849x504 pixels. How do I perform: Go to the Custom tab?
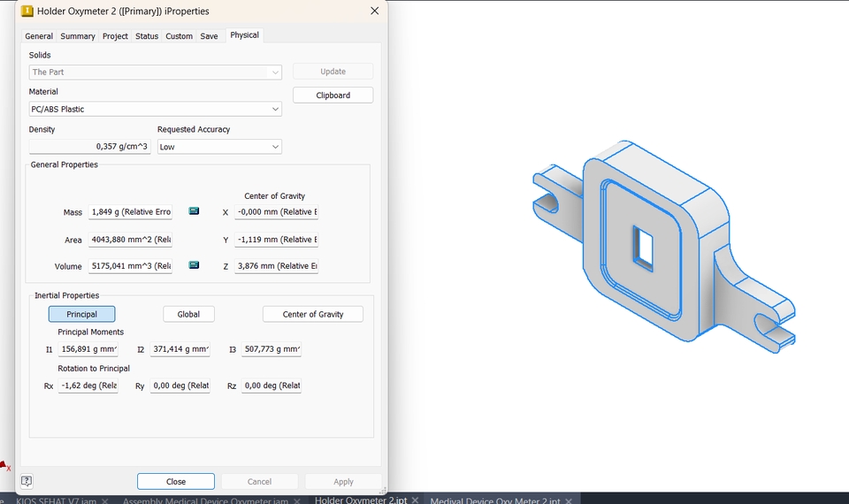tap(180, 36)
